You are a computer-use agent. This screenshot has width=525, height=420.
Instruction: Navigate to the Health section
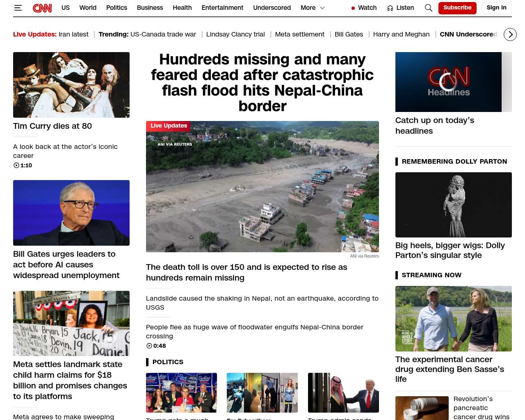[182, 8]
